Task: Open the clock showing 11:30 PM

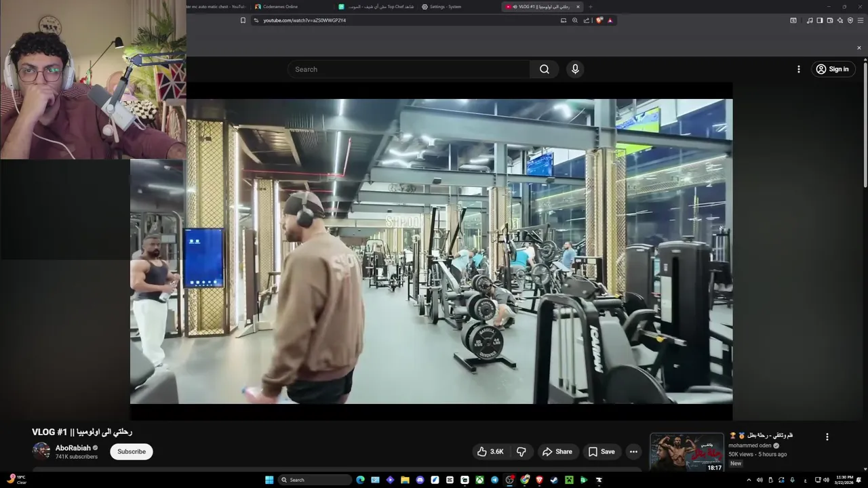Action: pos(844,480)
